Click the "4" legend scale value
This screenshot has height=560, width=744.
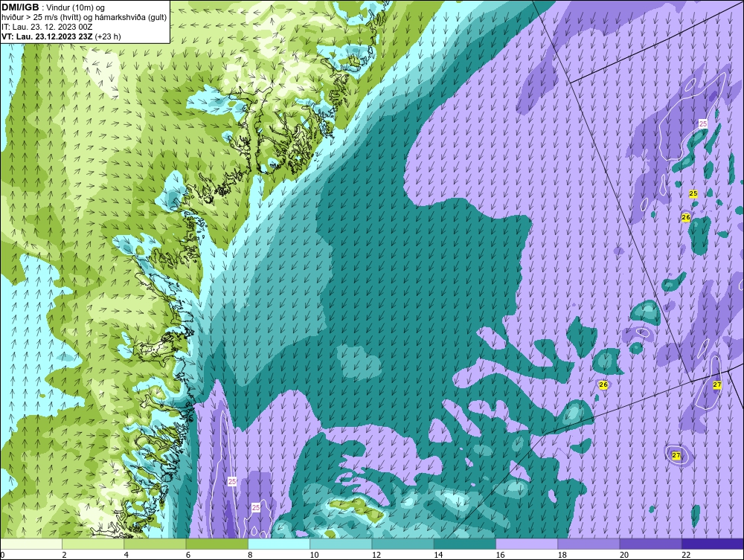click(x=126, y=555)
